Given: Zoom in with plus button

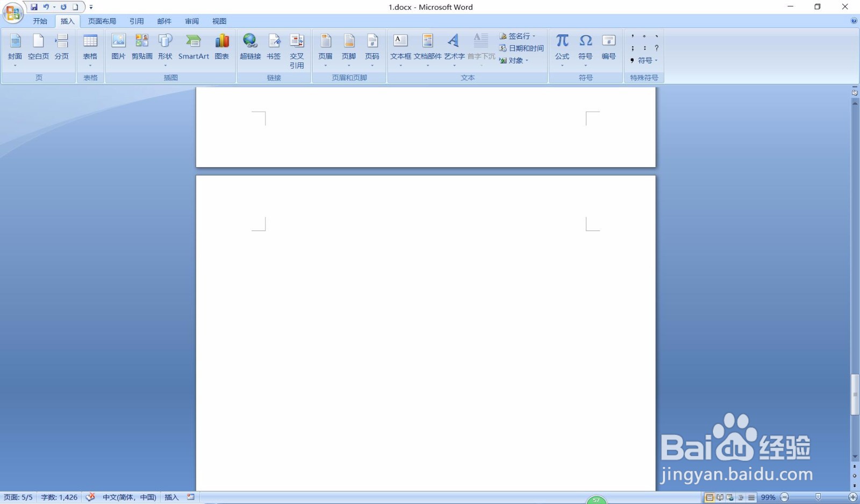Looking at the screenshot, I should 853,498.
